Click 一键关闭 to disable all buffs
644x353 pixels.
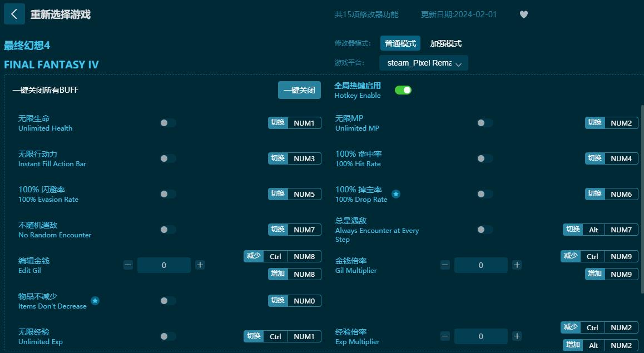[299, 90]
